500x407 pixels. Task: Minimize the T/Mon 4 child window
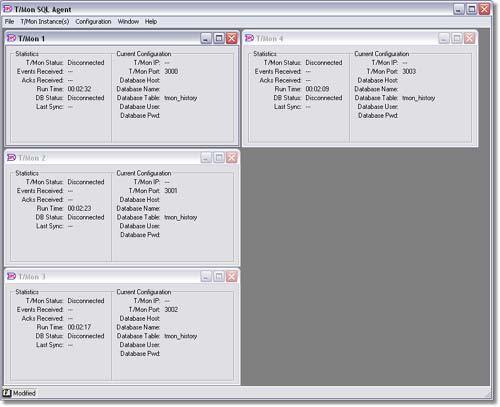(x=444, y=39)
